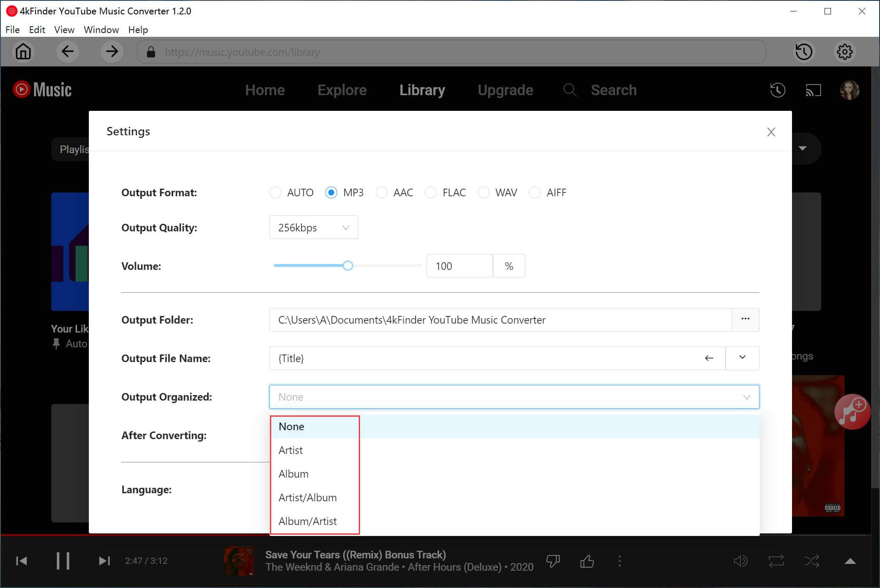
Task: Open the app settings gear icon
Action: [844, 52]
